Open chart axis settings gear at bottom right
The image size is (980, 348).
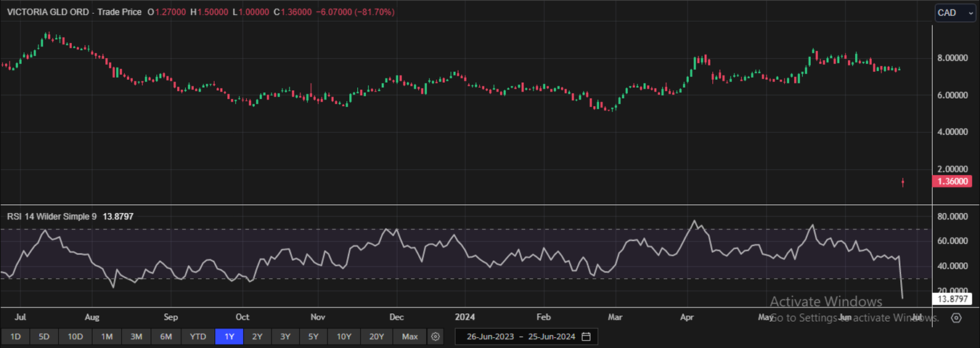(x=956, y=317)
